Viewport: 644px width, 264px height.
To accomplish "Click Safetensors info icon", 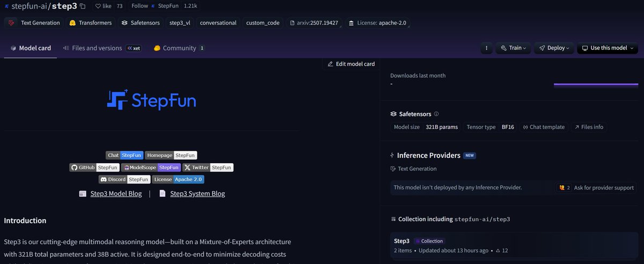I will 436,114.
